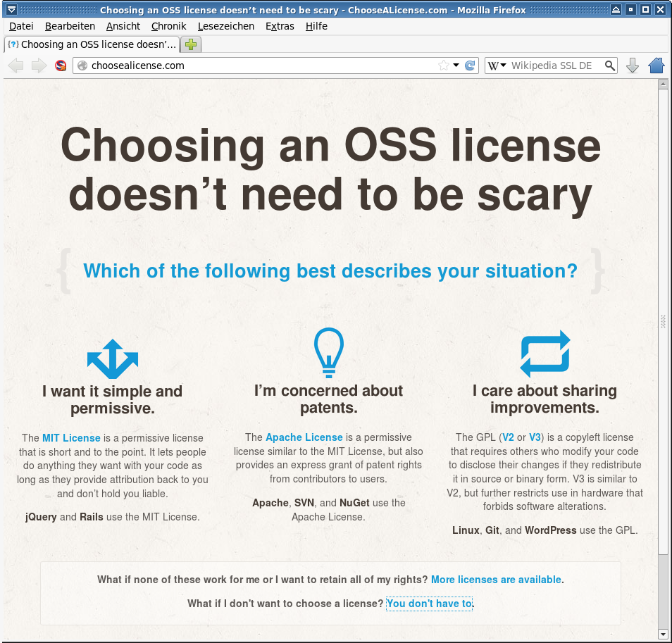This screenshot has width=672, height=643.
Task: Bookmark this page with the star
Action: 444,65
